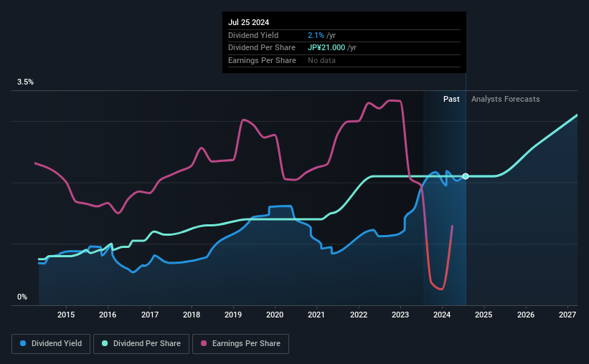Click the 2.1% dividend yield value in tooltip
Image resolution: width=589 pixels, height=364 pixels.
coord(316,35)
